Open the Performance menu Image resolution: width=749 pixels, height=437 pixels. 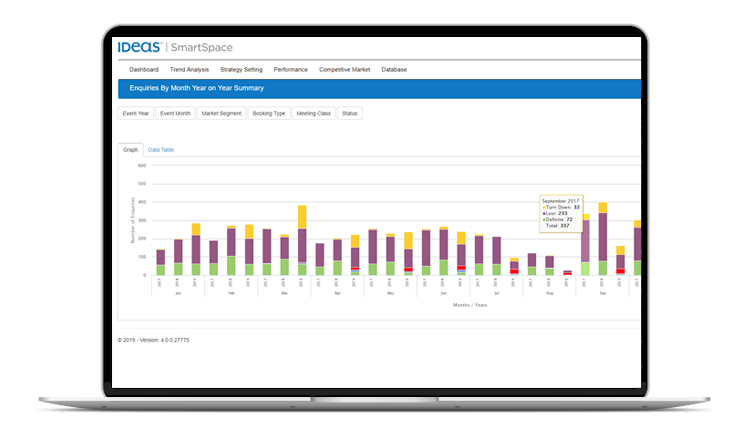tap(290, 70)
